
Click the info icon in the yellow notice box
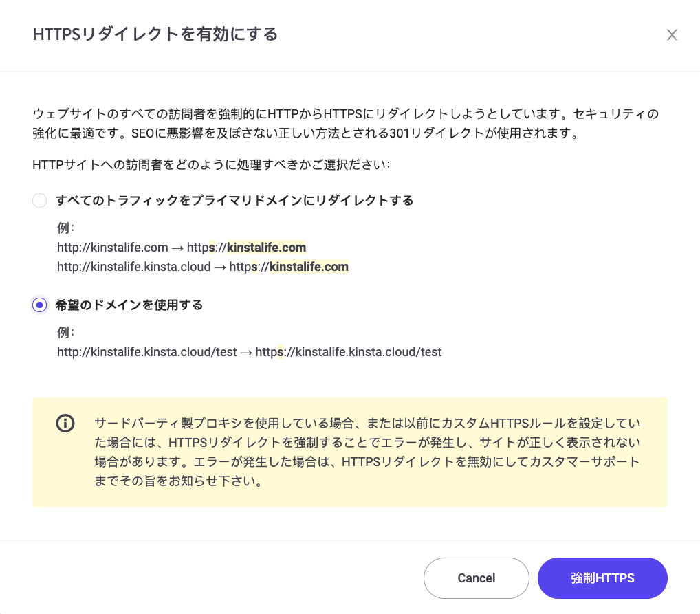tap(65, 423)
